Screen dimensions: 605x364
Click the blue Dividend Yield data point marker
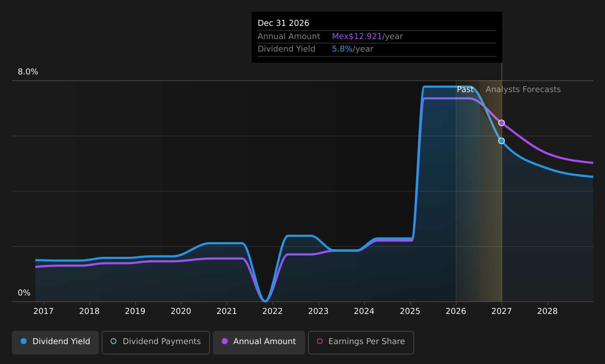(x=501, y=141)
